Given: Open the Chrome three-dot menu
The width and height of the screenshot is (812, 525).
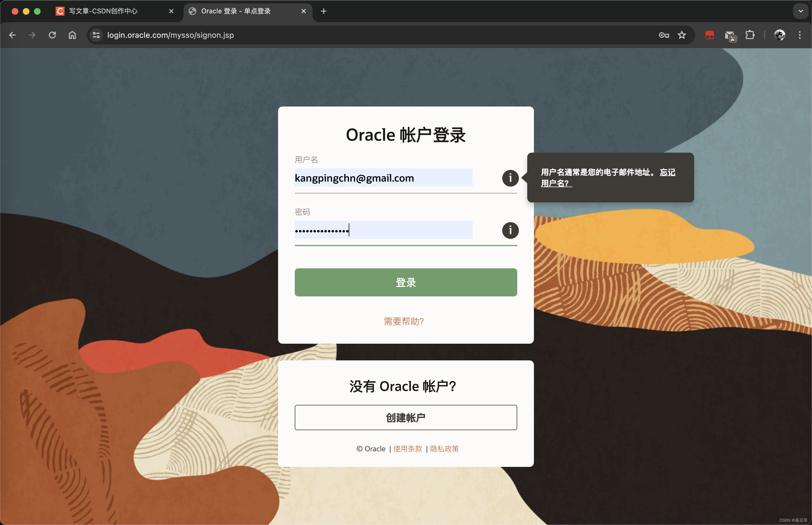Looking at the screenshot, I should tap(800, 35).
